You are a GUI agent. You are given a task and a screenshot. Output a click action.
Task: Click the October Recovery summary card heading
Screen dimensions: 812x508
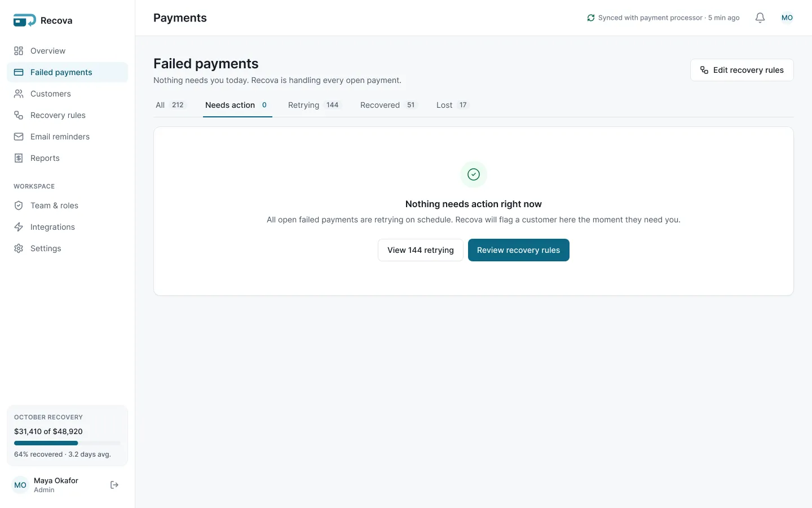coord(48,417)
